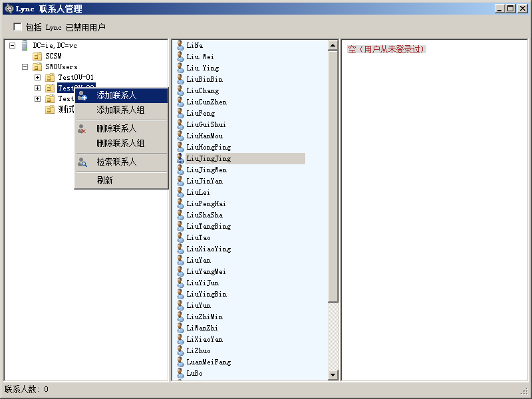
Task: Click 刷新 in the context menu
Action: 104,180
